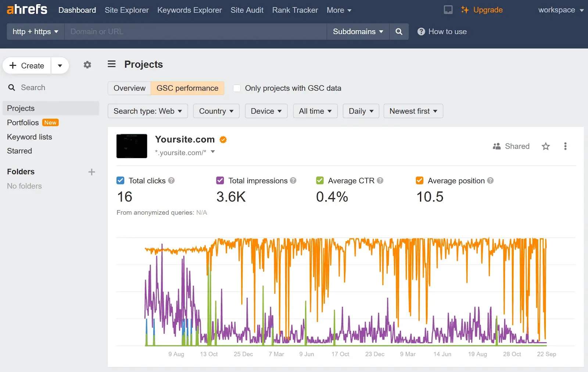
Task: Add a new folder with the plus icon
Action: pos(92,172)
